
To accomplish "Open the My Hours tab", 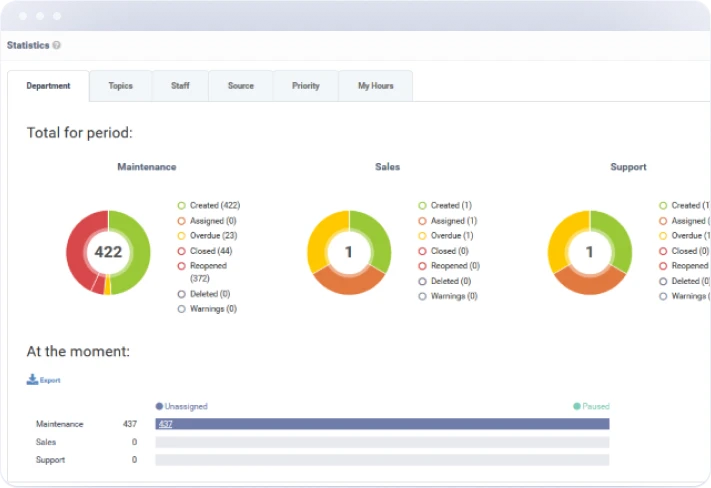I will point(376,86).
